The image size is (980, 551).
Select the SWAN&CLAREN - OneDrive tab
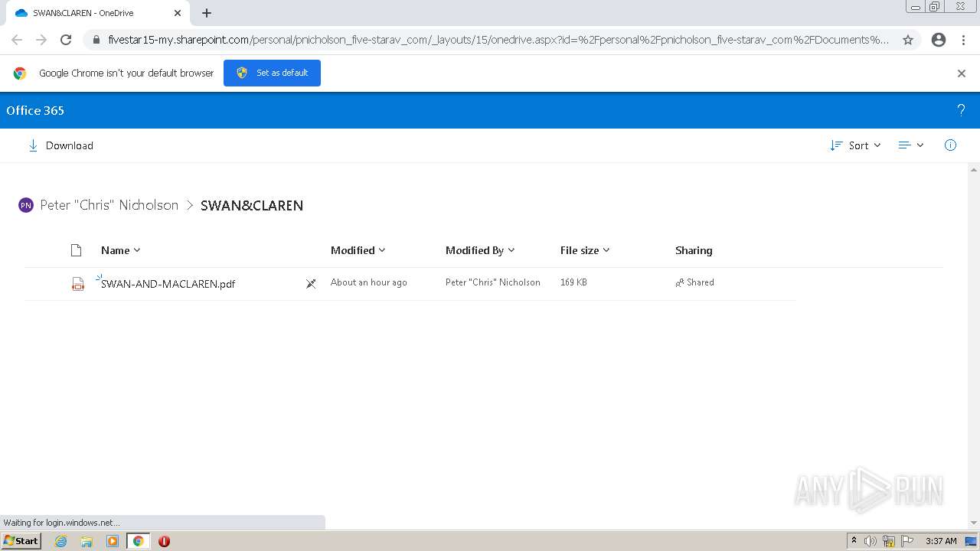pos(98,13)
